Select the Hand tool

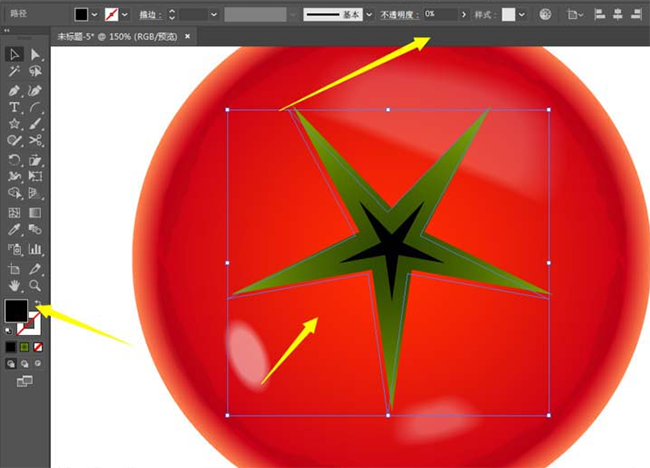(x=14, y=285)
